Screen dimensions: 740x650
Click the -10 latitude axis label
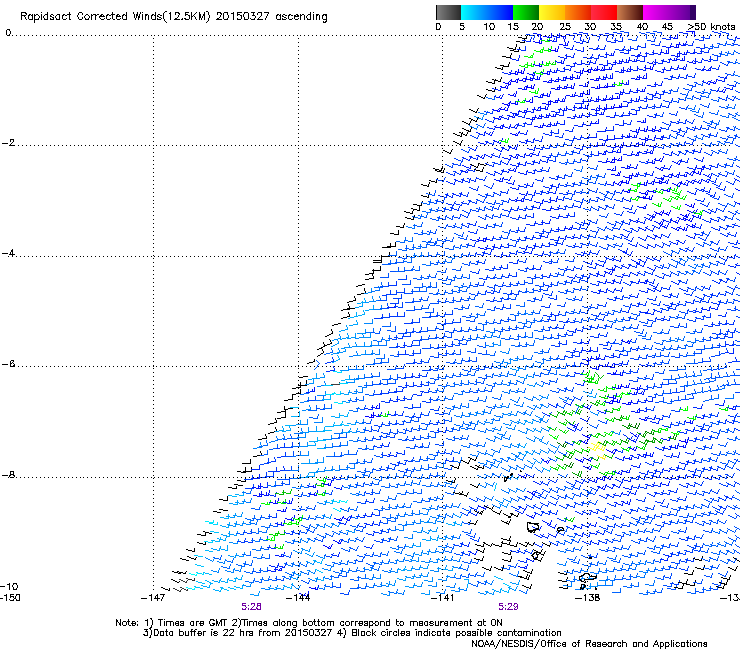tap(9, 587)
